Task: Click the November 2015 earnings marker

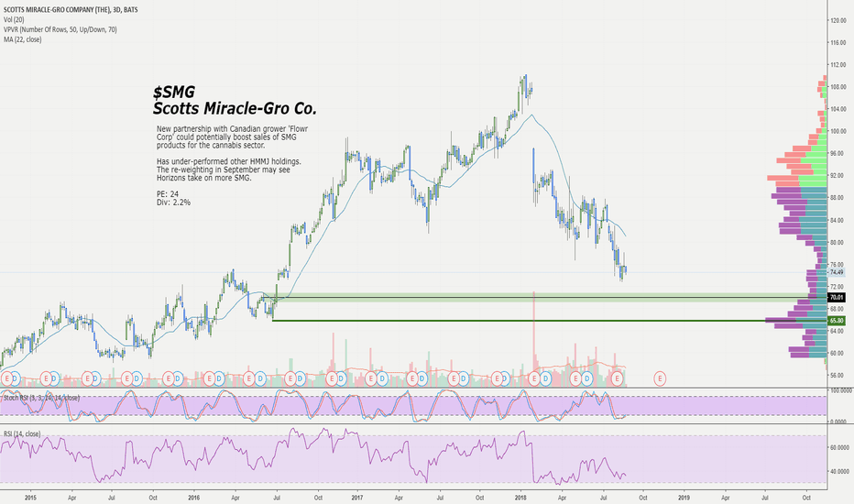Action: click(x=169, y=378)
